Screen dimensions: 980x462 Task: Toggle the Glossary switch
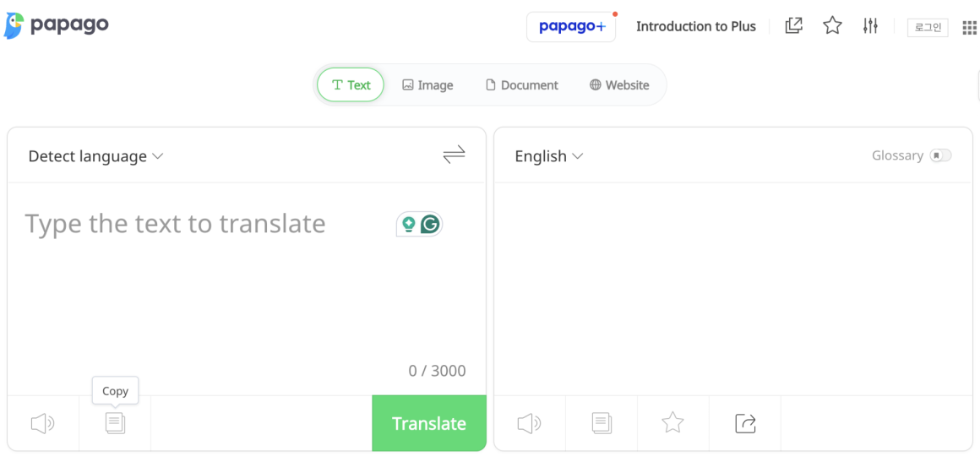(940, 155)
